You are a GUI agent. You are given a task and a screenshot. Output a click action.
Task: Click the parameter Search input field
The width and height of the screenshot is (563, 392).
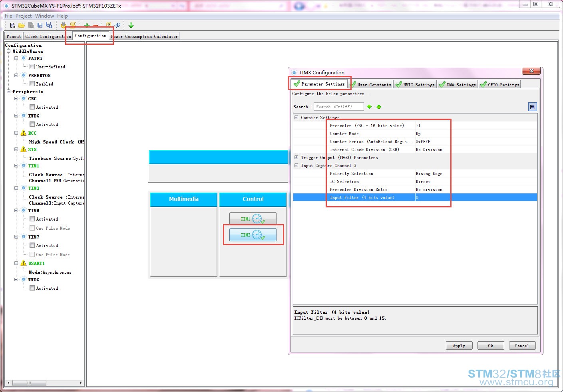pyautogui.click(x=339, y=107)
